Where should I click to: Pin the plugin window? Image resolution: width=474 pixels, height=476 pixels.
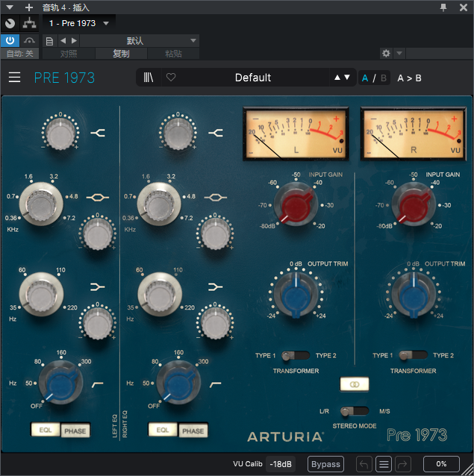click(x=443, y=7)
